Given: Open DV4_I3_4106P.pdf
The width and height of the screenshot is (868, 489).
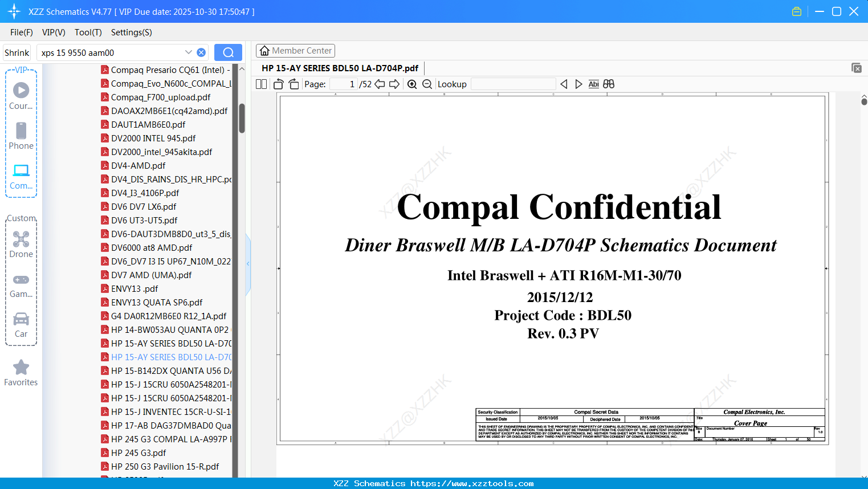Looking at the screenshot, I should click(x=140, y=193).
